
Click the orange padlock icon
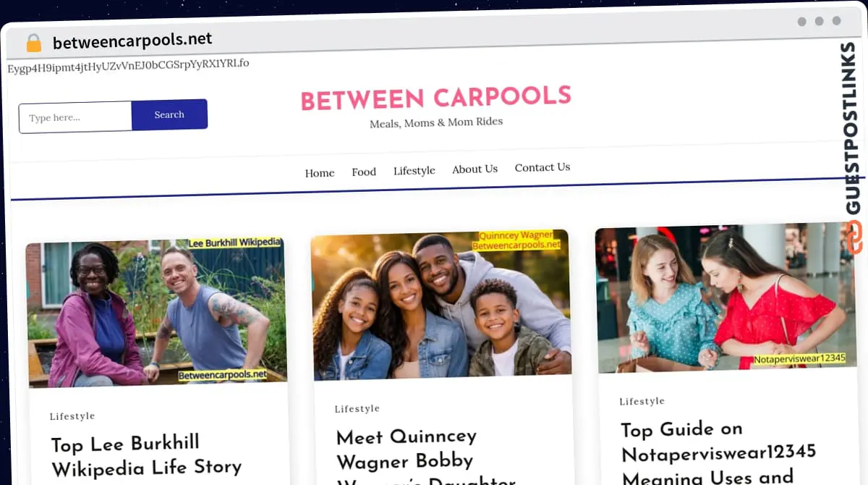click(x=33, y=43)
